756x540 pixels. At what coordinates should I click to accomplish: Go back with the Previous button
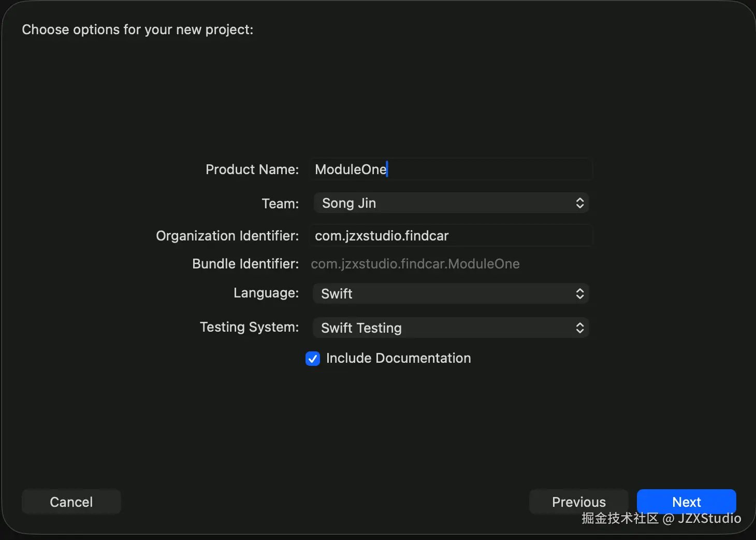click(x=578, y=502)
